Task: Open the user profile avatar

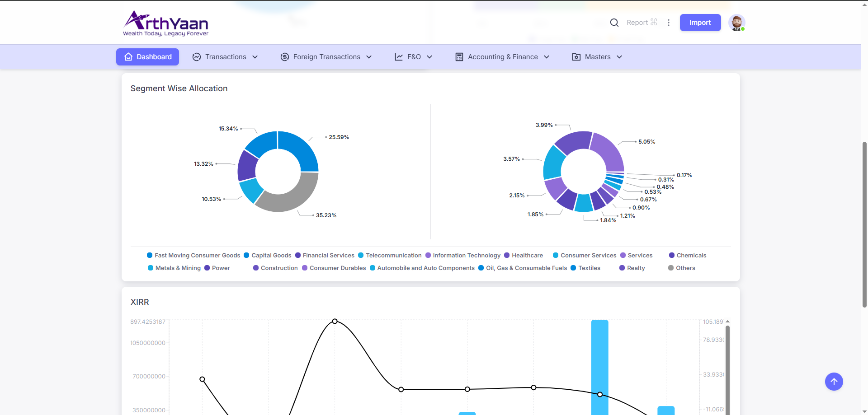Action: point(736,23)
